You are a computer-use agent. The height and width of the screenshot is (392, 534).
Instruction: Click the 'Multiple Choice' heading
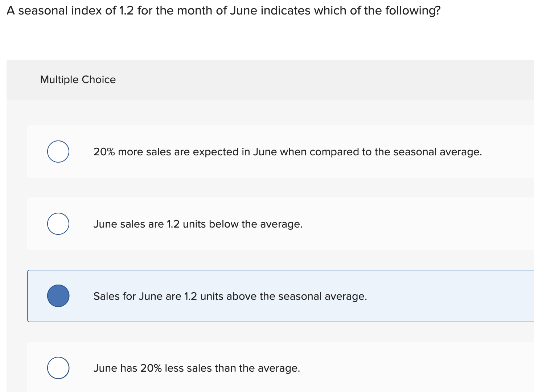78,79
